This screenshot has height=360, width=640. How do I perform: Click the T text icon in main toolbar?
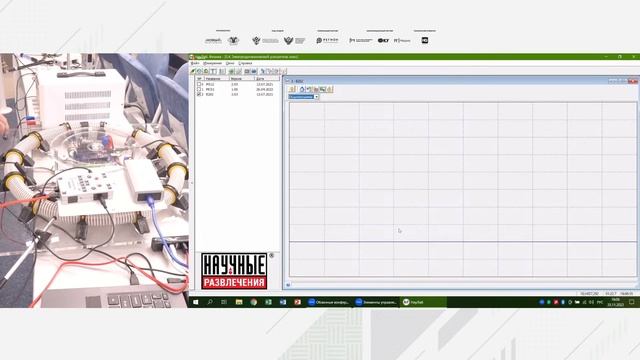[x=213, y=71]
